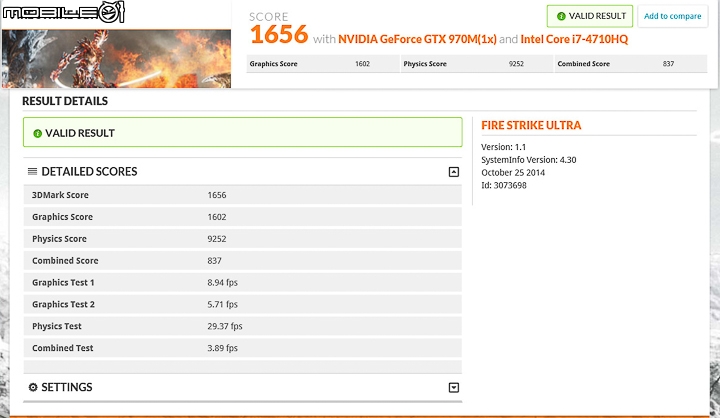The width and height of the screenshot is (720, 418).
Task: Select Physics Score cell in header bar
Action: [477, 64]
